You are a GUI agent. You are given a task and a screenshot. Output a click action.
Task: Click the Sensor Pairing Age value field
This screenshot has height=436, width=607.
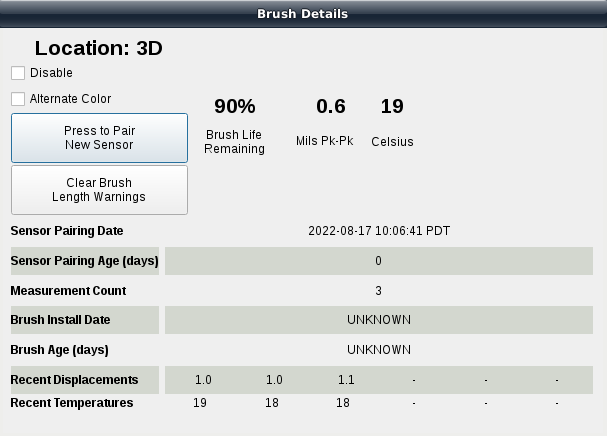coord(379,261)
